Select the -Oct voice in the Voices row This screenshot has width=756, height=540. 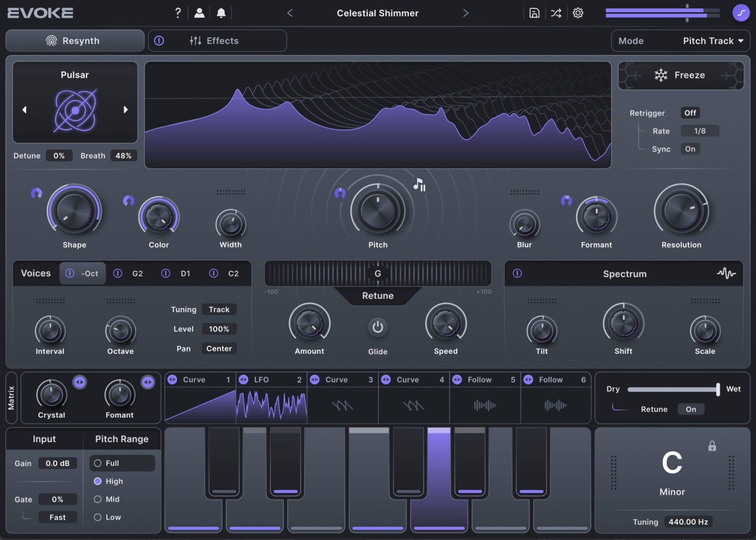pyautogui.click(x=83, y=273)
